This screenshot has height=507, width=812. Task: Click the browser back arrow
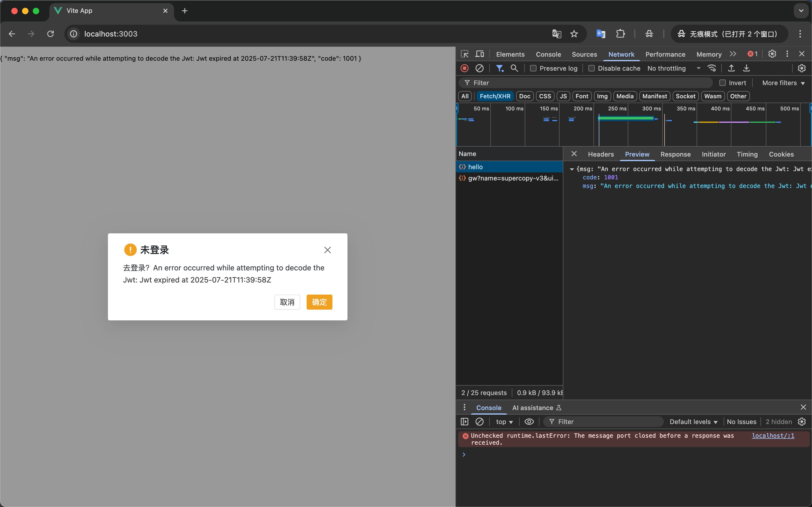[12, 34]
